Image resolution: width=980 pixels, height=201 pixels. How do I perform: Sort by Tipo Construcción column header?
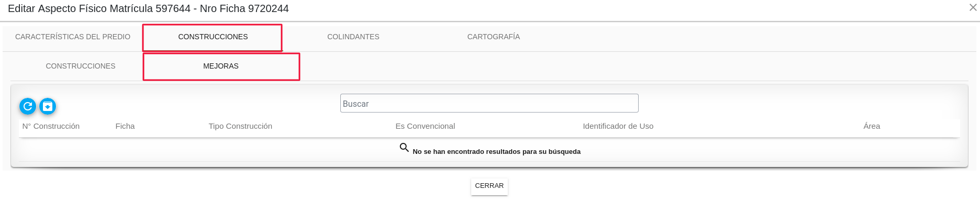click(x=240, y=126)
